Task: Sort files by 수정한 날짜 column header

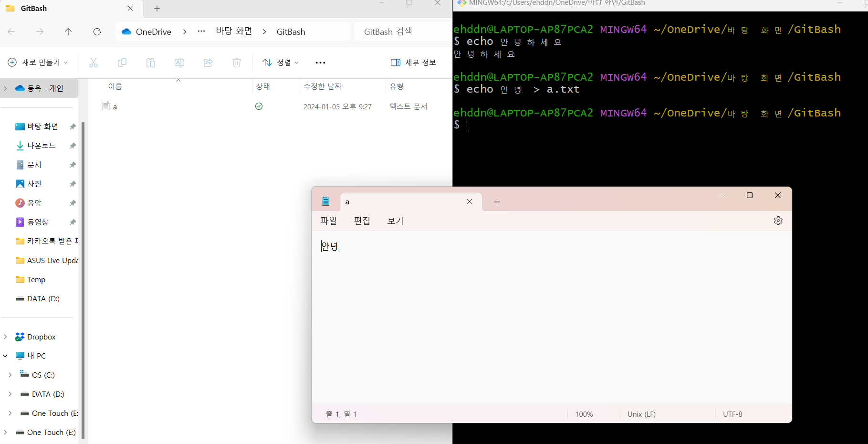Action: [323, 86]
